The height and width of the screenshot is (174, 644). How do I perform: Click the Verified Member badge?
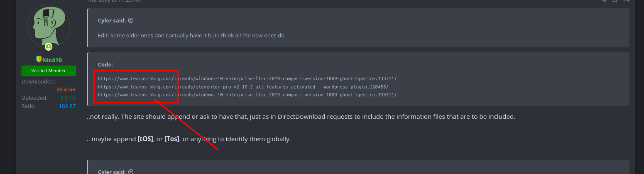coord(49,71)
